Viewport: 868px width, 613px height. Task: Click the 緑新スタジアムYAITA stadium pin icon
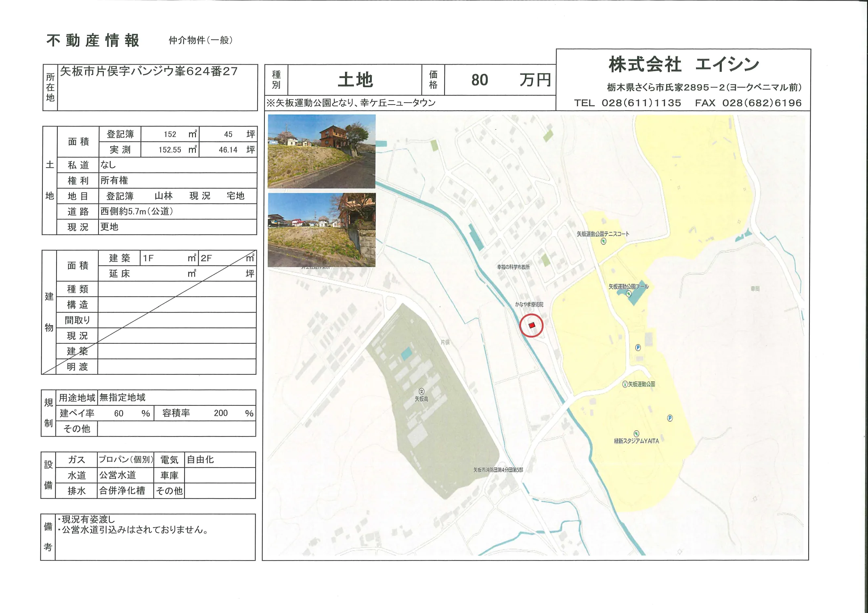(636, 434)
